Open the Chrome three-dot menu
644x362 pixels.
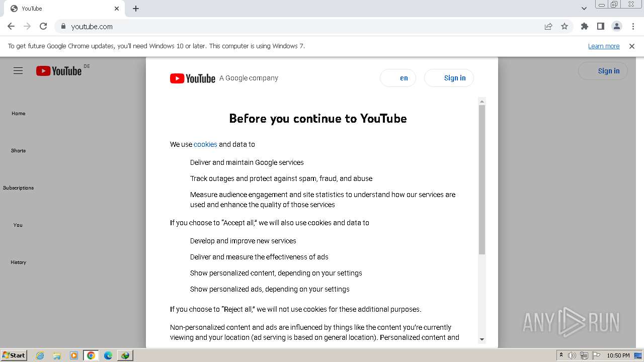tap(633, 26)
